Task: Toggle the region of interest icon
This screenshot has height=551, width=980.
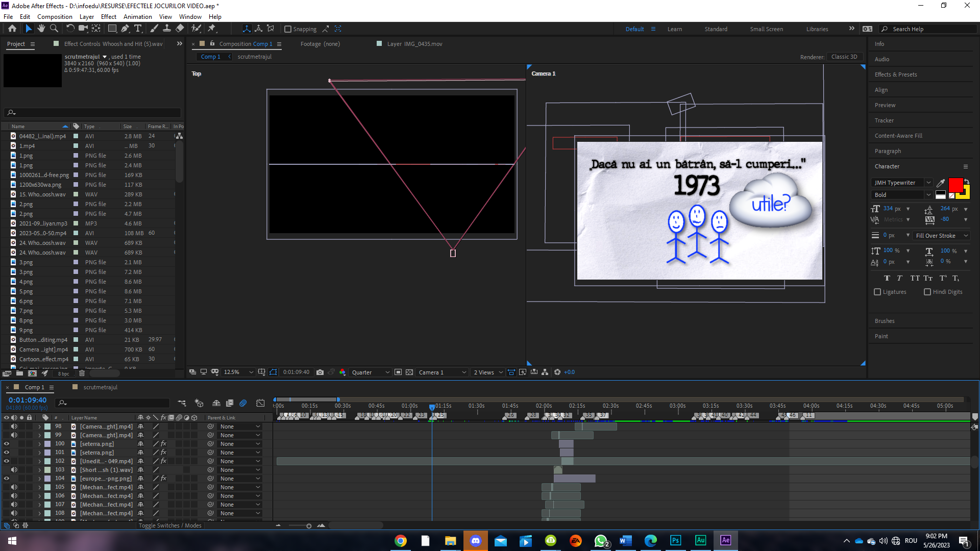Action: (x=398, y=372)
